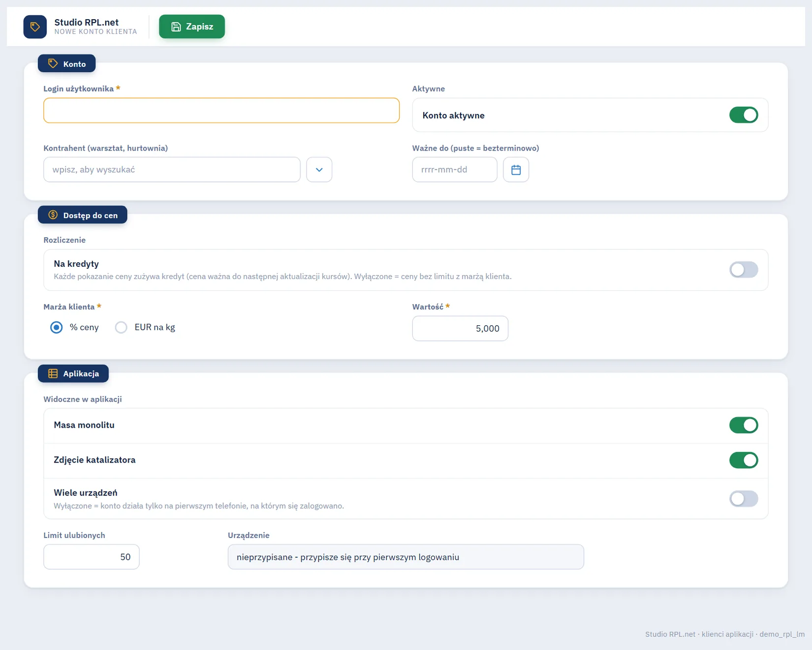Screen dimensions: 812x650
Task: Open the calendar date picker icon
Action: [x=516, y=170]
